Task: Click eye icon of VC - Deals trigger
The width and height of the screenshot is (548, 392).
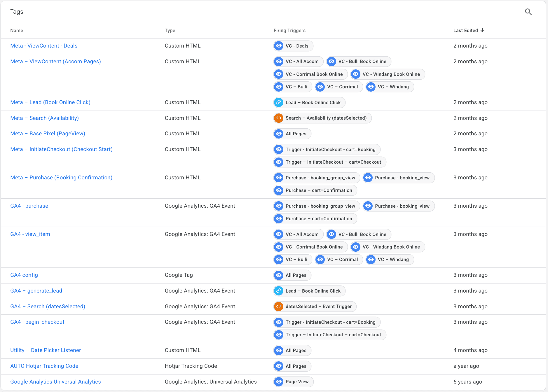Action: [x=279, y=46]
